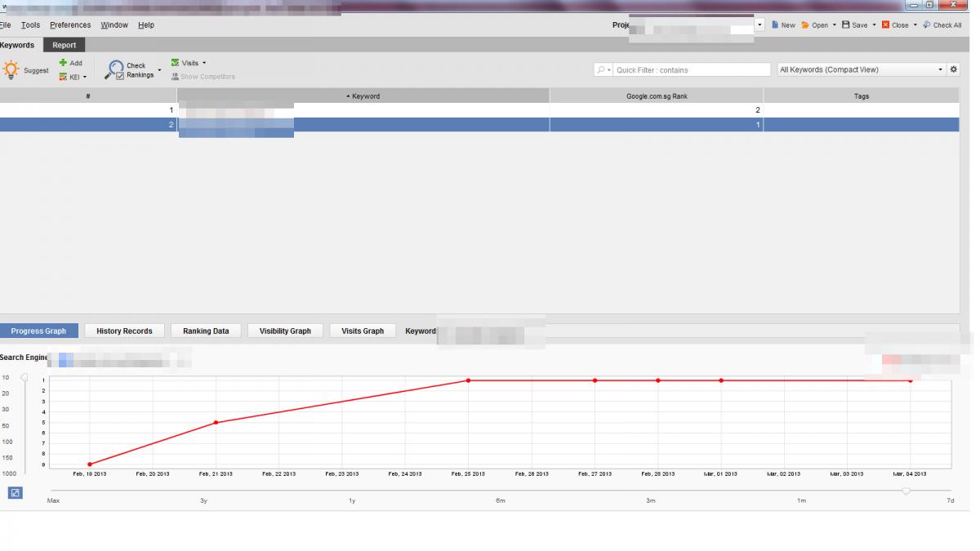The height and width of the screenshot is (551, 980).
Task: Click the 1m time range label
Action: click(x=801, y=500)
